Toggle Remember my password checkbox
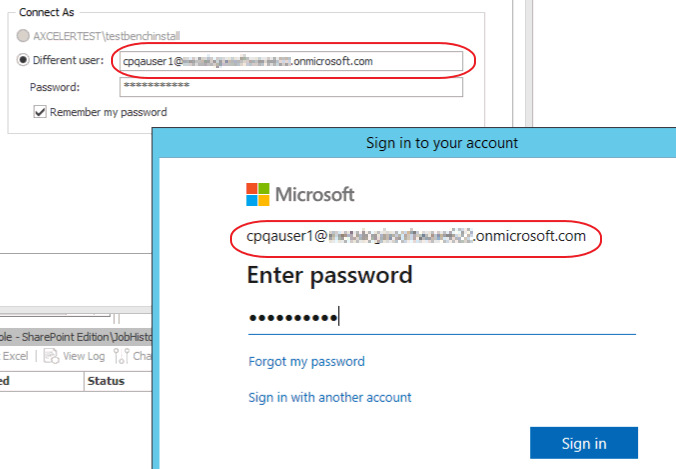Screen dimensions: 676x469 point(40,112)
